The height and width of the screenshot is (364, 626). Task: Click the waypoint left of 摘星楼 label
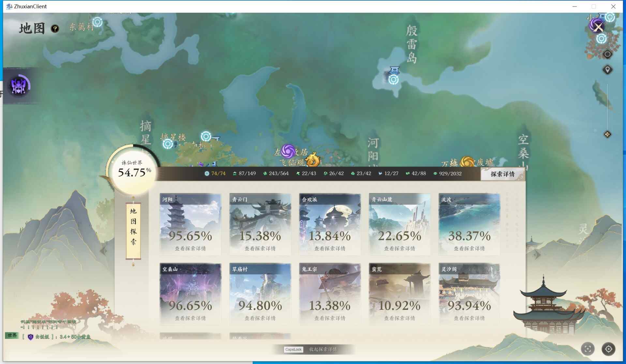pyautogui.click(x=168, y=144)
